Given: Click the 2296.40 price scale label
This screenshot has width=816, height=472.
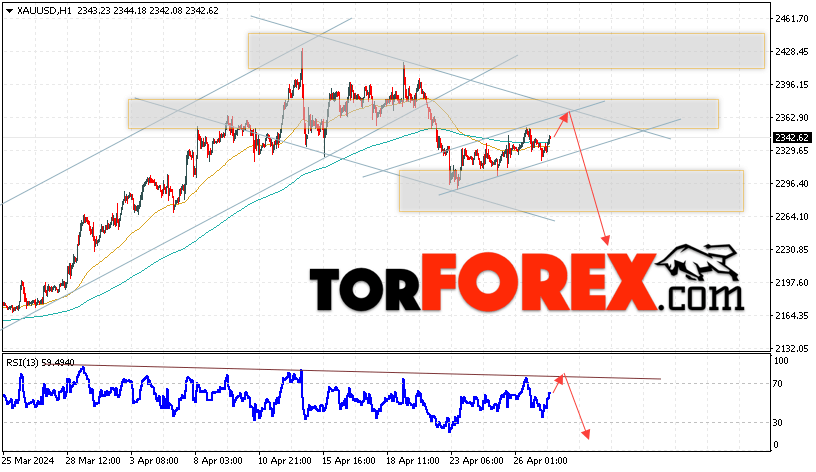Looking at the screenshot, I should coord(792,184).
